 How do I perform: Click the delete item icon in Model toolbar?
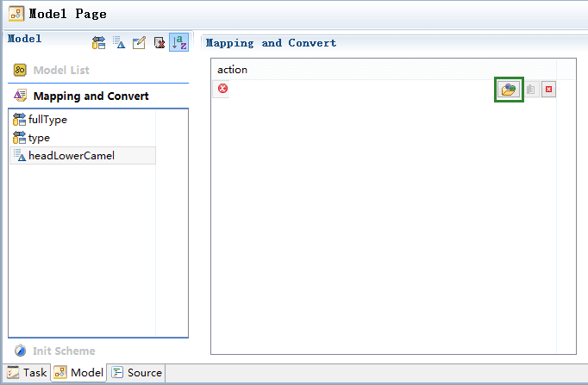160,43
